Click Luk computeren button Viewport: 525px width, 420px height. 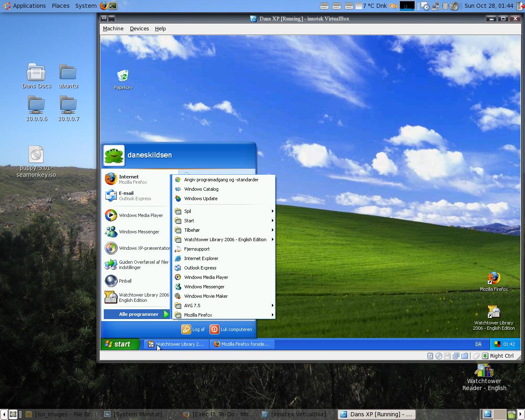tap(231, 329)
